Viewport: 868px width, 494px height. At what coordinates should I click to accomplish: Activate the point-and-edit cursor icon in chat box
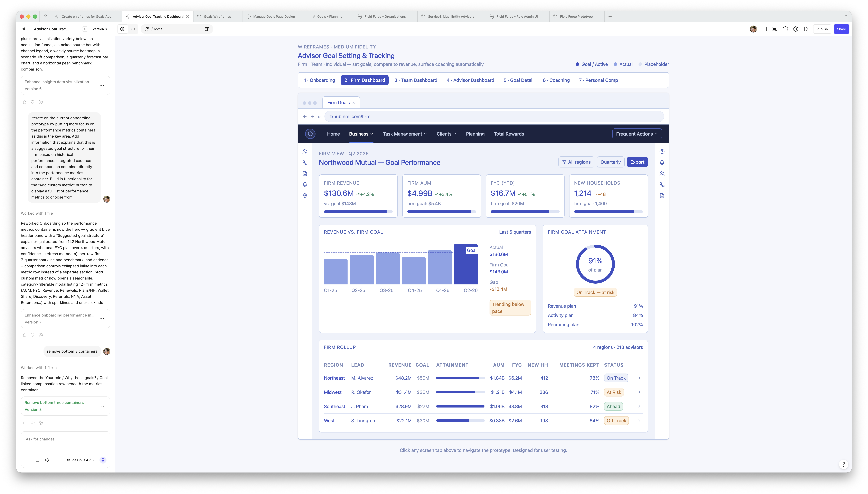(47, 460)
